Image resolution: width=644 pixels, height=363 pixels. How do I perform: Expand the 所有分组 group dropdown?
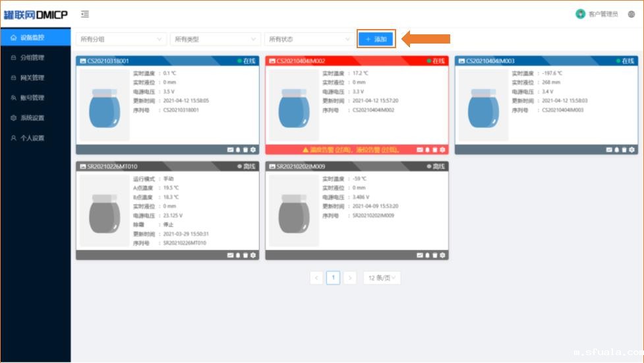[121, 40]
